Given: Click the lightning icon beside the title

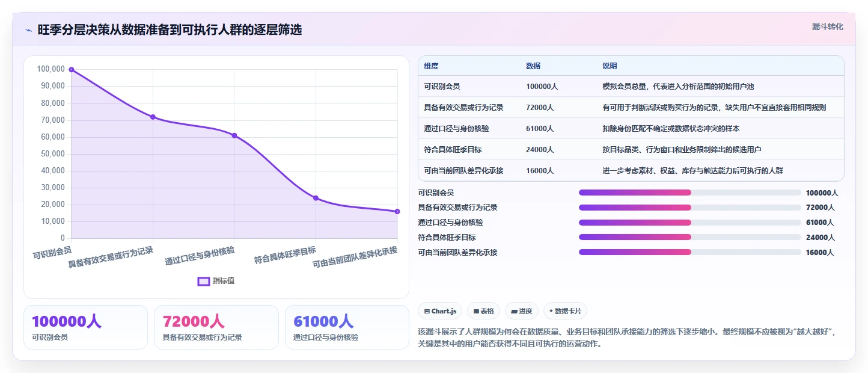Looking at the screenshot, I should tap(28, 30).
